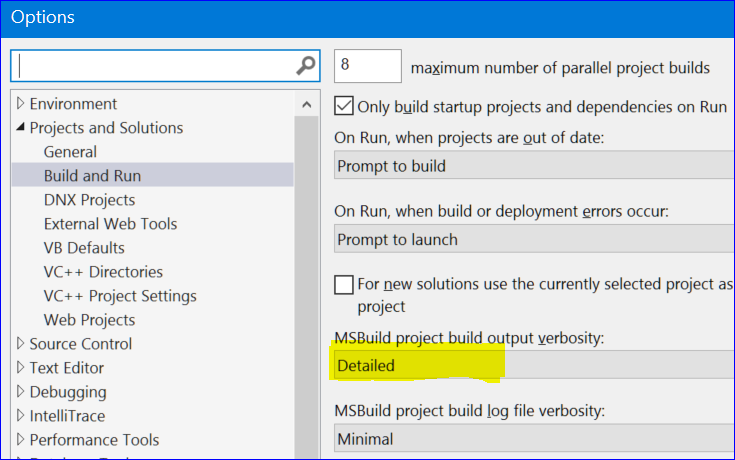
Task: Select the VB Defaults page
Action: click(84, 248)
